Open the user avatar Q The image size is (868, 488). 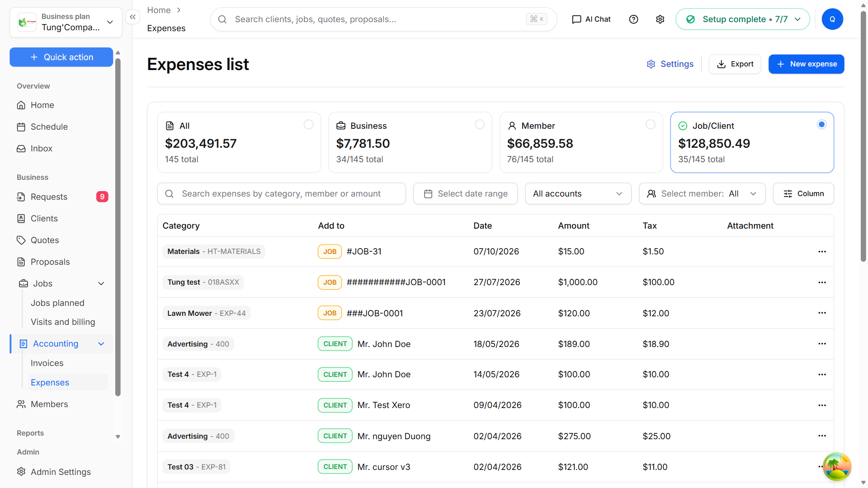click(x=832, y=19)
